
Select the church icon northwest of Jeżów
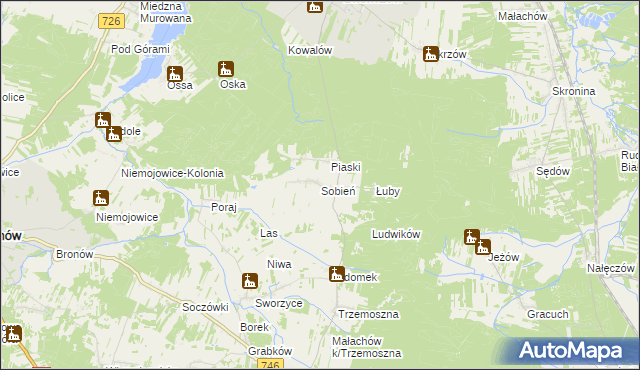coord(472,237)
